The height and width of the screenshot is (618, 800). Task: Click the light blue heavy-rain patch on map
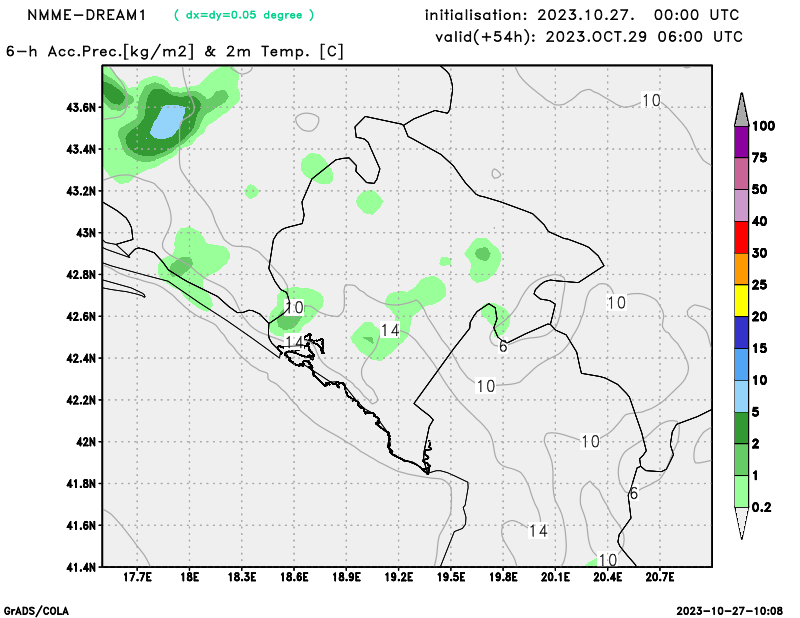pos(168,121)
